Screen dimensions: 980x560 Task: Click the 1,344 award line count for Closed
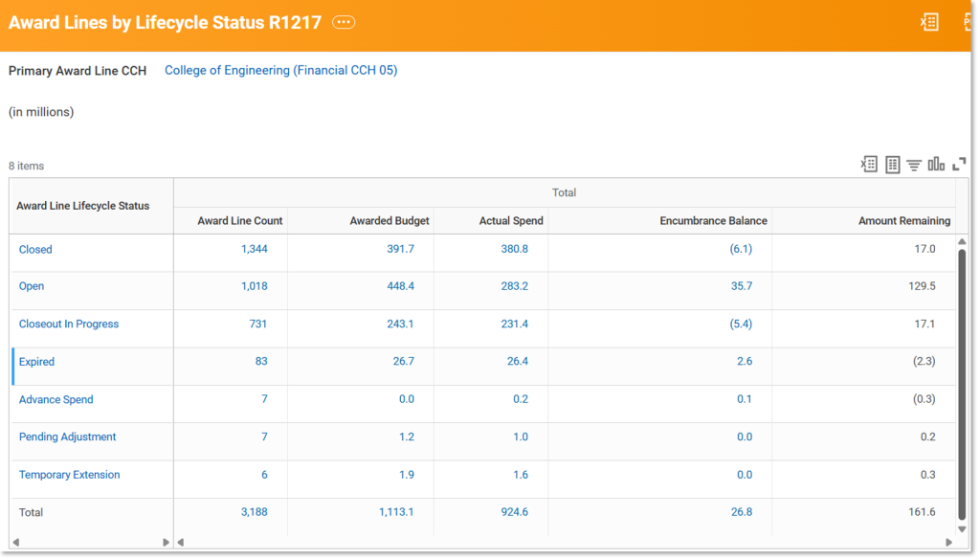255,249
